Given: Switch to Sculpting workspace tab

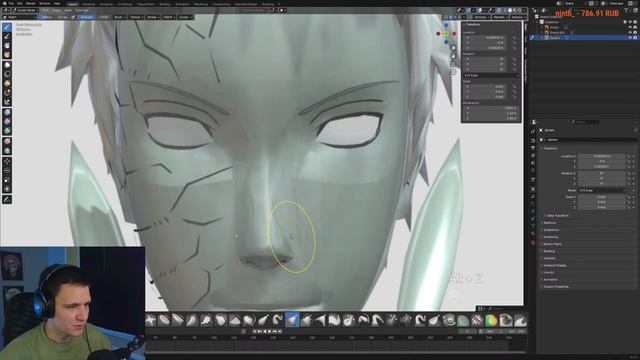Looking at the screenshot, I should [x=106, y=4].
